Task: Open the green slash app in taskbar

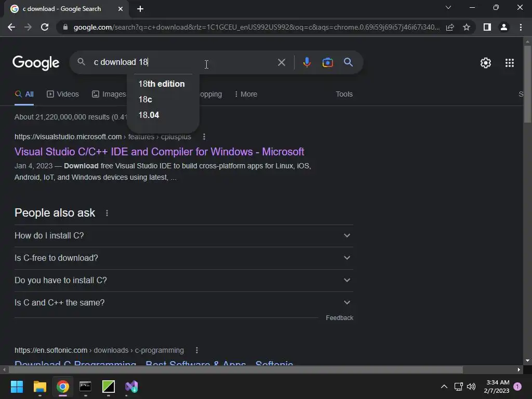Action: click(x=109, y=387)
